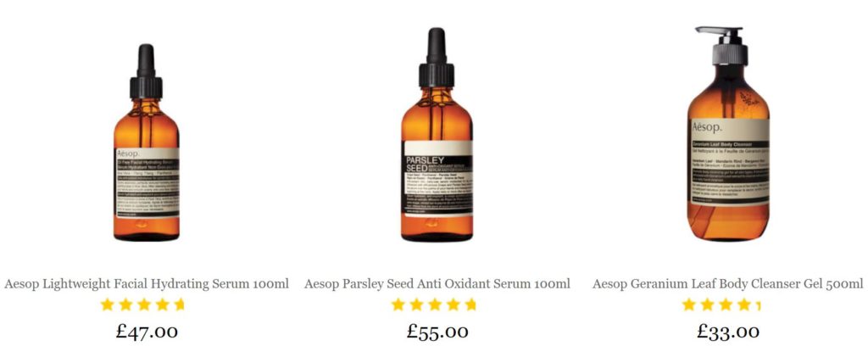Image resolution: width=868 pixels, height=346 pixels.
Task: Select the £47.00 price
Action: click(x=147, y=332)
